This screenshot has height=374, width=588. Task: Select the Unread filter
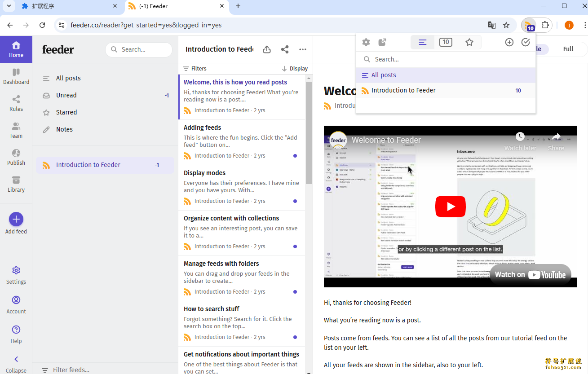[x=105, y=95]
